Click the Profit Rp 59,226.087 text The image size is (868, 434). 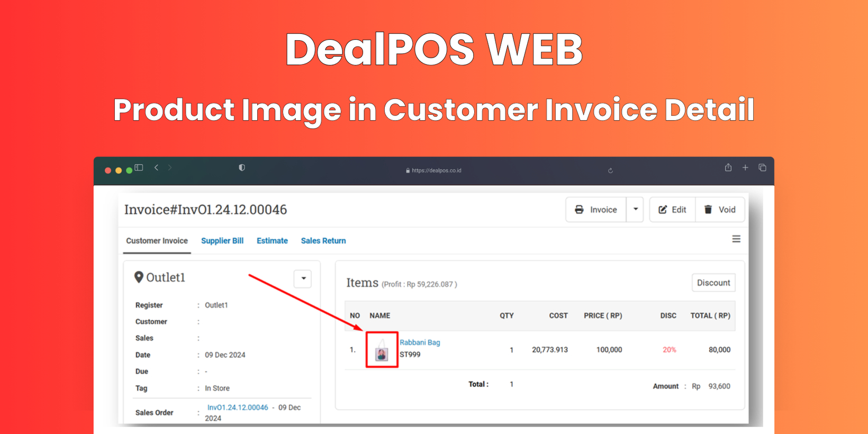click(419, 285)
